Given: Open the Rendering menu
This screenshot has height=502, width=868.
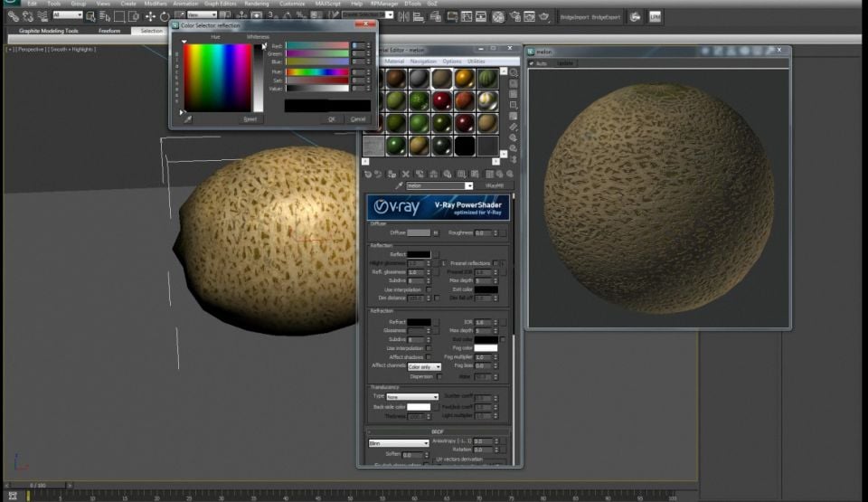Looking at the screenshot, I should click(256, 4).
